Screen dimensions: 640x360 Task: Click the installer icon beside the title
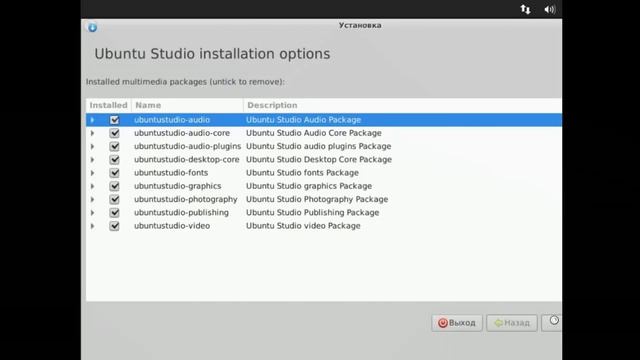click(x=93, y=27)
